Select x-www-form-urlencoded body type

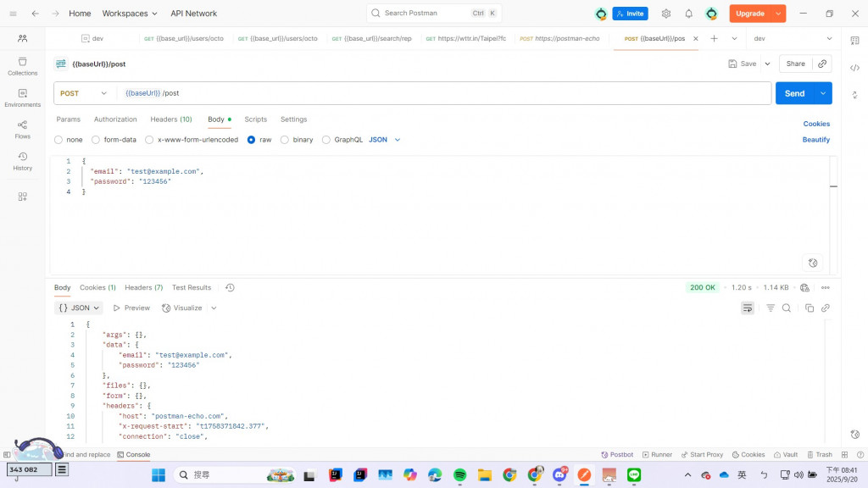(x=149, y=140)
